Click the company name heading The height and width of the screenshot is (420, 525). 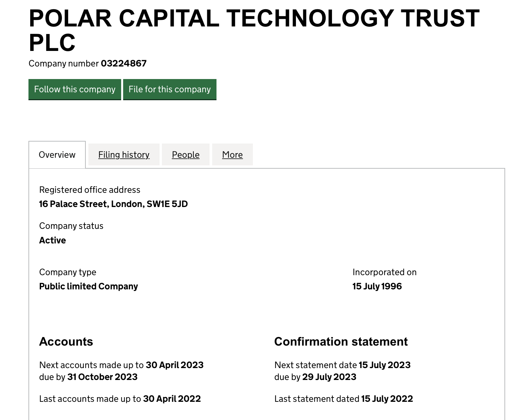click(x=254, y=30)
